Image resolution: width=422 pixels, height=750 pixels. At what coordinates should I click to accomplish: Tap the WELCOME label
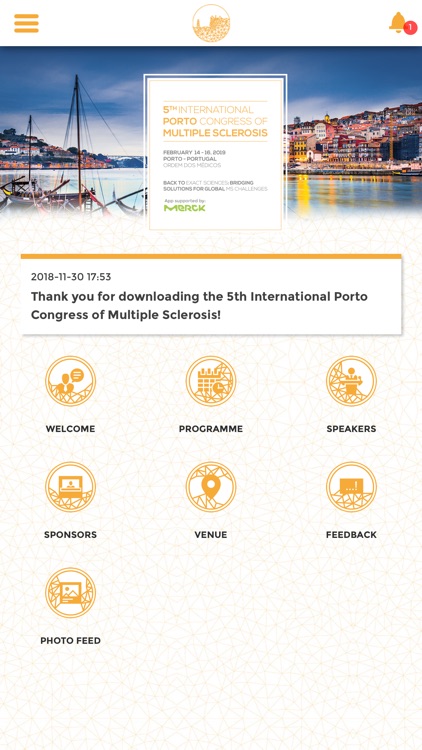click(x=70, y=429)
